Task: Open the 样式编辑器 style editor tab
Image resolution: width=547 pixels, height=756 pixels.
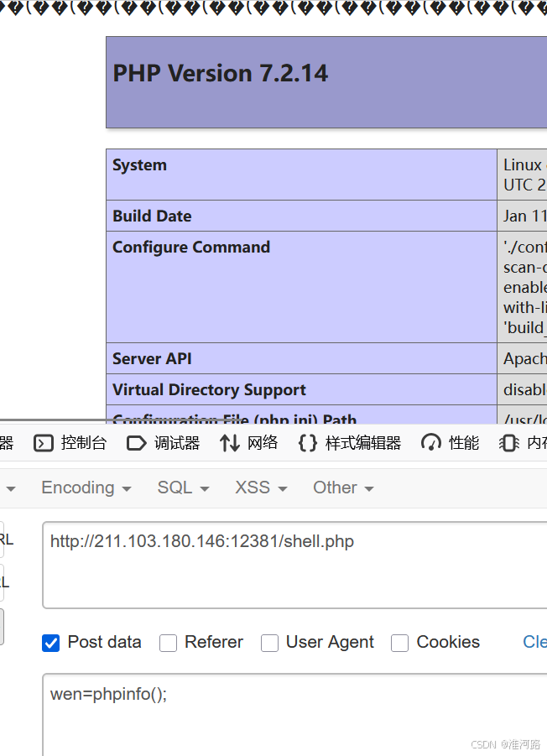Action: coord(349,442)
